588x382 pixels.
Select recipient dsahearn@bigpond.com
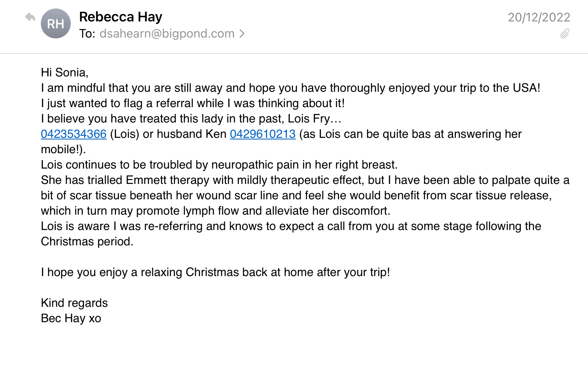tap(167, 34)
